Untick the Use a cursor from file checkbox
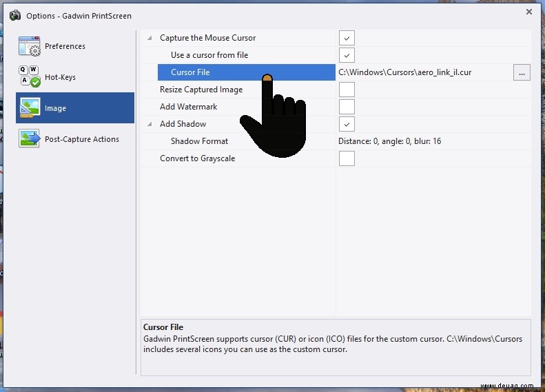545x392 pixels. (347, 55)
